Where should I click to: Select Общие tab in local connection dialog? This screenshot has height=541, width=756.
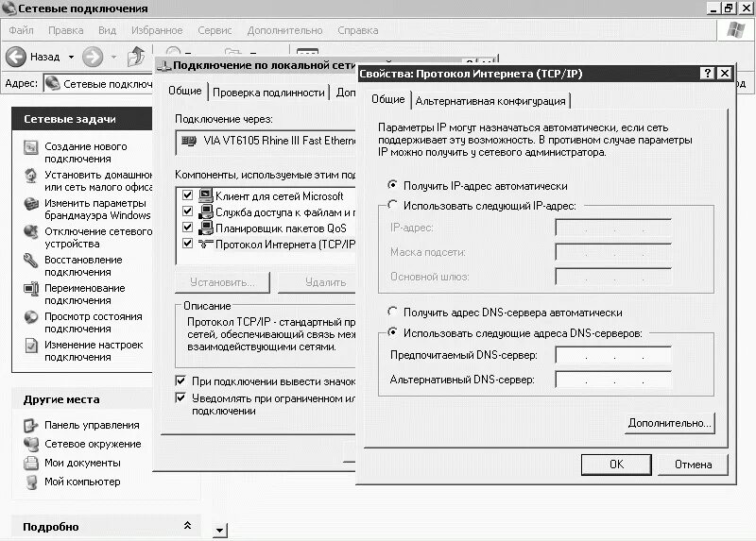tap(184, 91)
